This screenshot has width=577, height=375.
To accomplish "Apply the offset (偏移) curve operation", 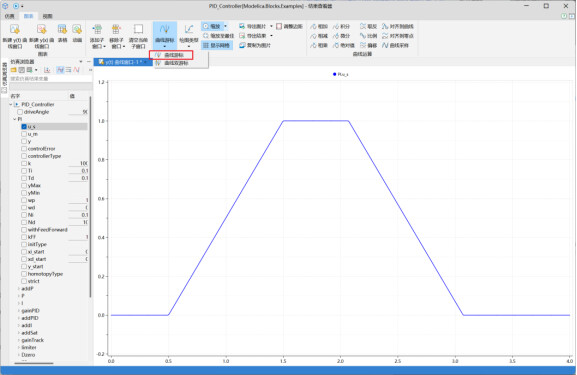I will click(x=368, y=46).
